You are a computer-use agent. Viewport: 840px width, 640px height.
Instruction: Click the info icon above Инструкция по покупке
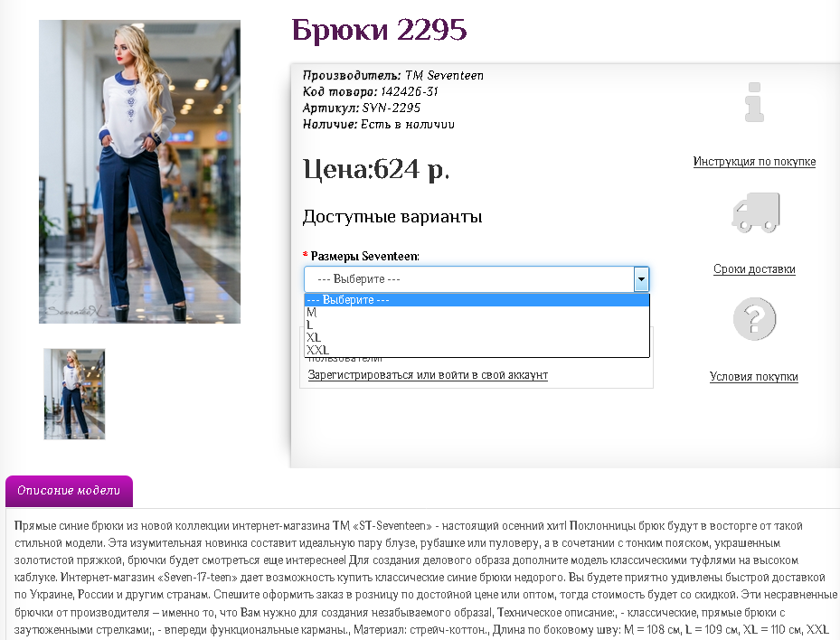(754, 102)
